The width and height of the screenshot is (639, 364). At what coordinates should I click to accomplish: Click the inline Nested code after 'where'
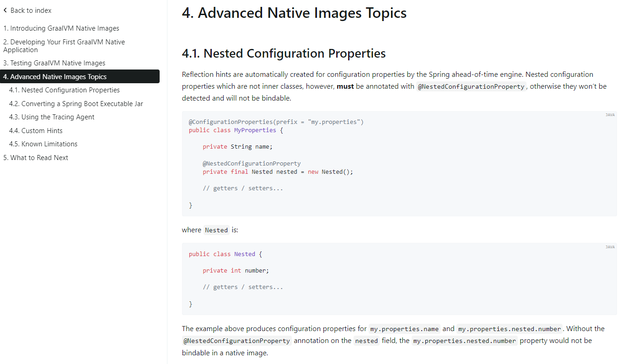(216, 230)
